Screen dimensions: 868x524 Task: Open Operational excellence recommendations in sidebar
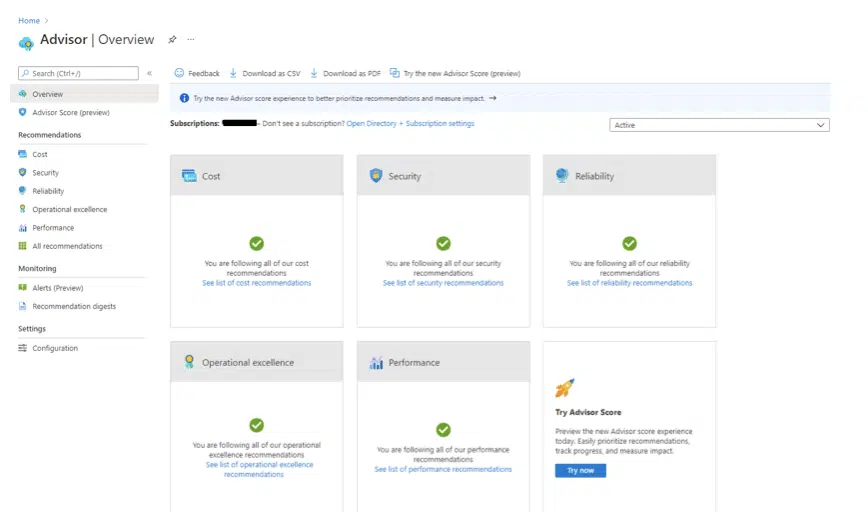pos(70,209)
